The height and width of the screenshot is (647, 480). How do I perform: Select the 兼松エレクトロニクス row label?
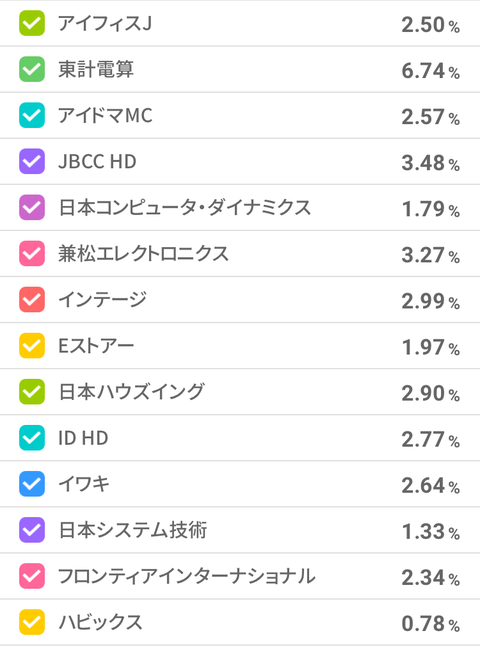click(x=143, y=253)
